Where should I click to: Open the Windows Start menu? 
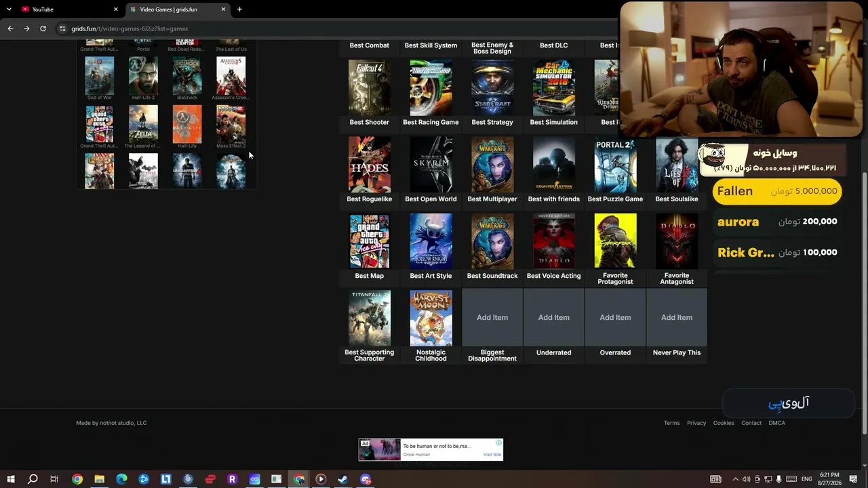10,479
